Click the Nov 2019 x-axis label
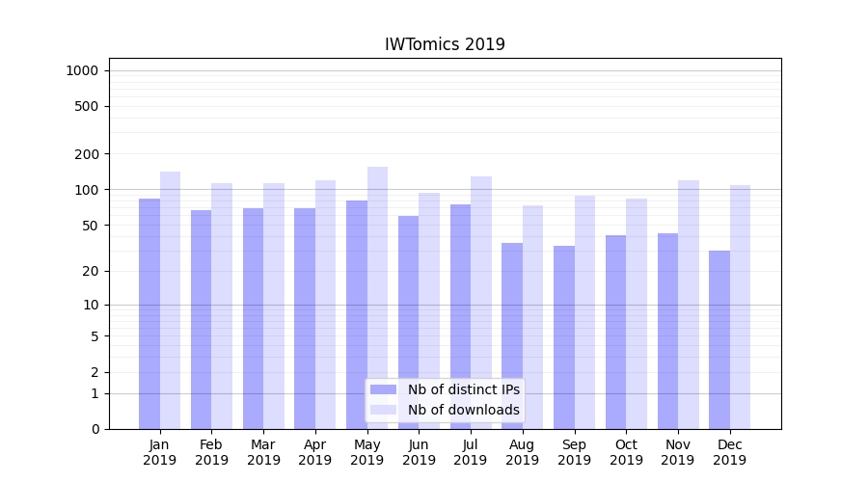 (678, 452)
